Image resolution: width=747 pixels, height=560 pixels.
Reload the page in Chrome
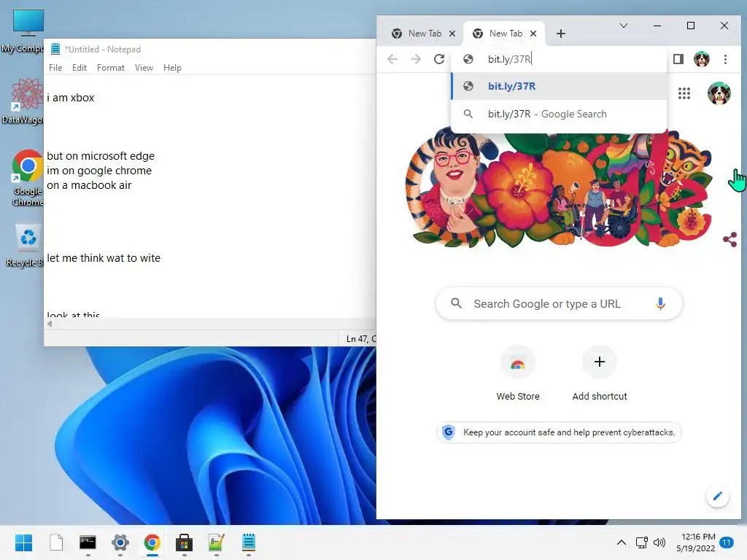(439, 59)
